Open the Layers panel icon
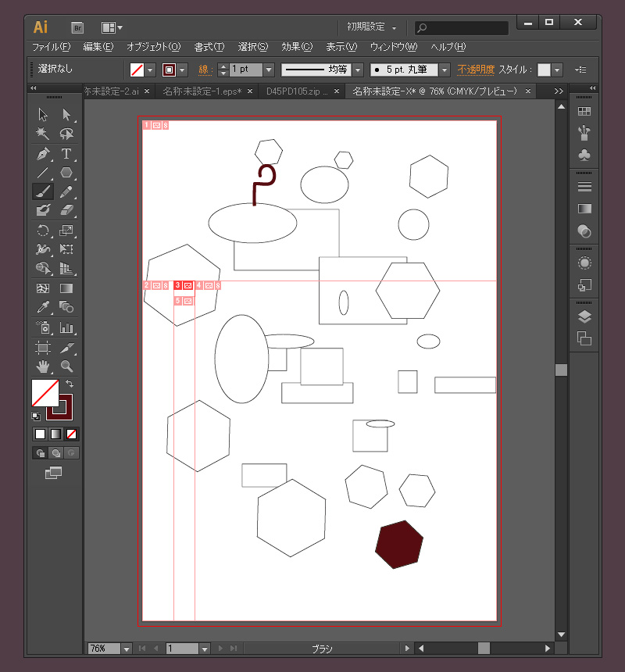The width and height of the screenshot is (625, 672). (584, 317)
